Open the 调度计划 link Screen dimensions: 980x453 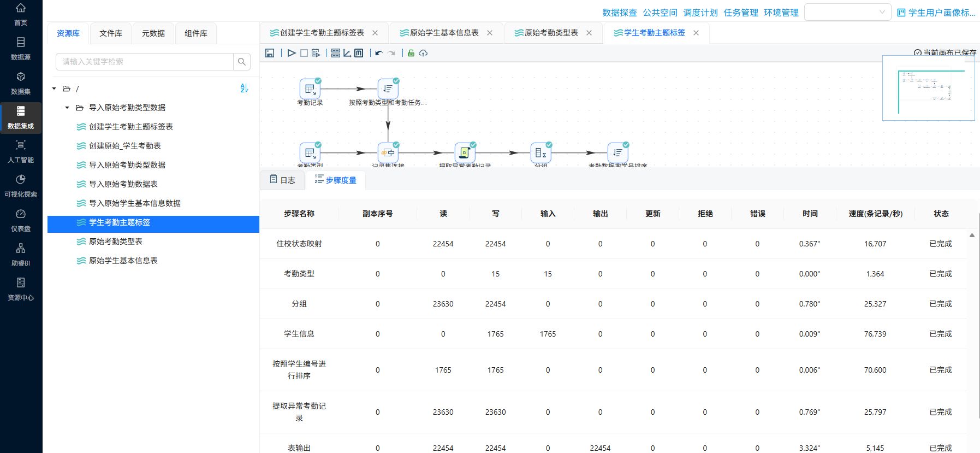(700, 13)
